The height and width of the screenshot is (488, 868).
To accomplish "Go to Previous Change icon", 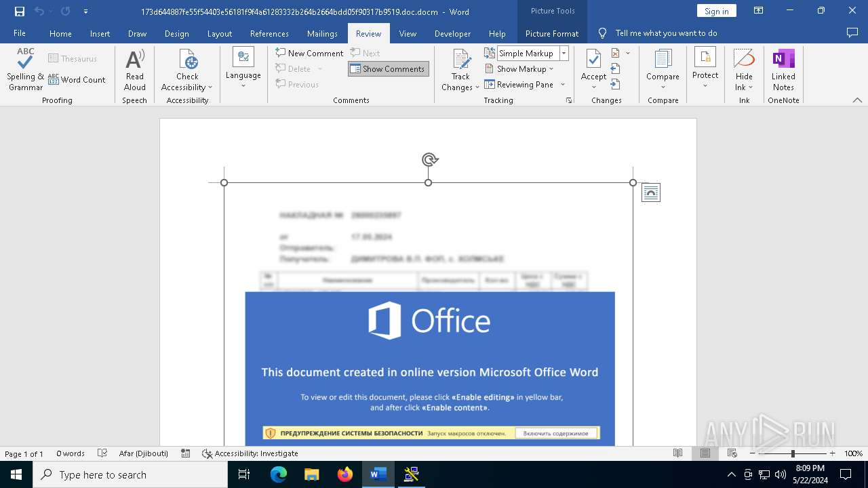I will coord(615,68).
